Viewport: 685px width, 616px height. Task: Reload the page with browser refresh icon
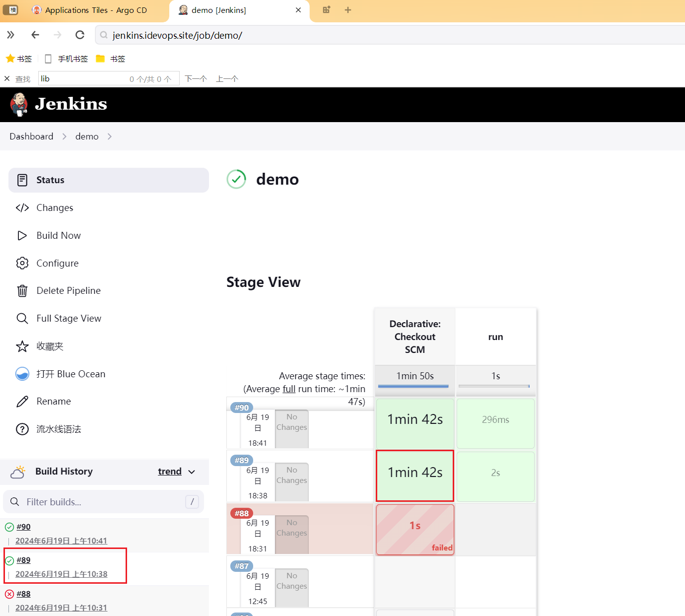(80, 35)
